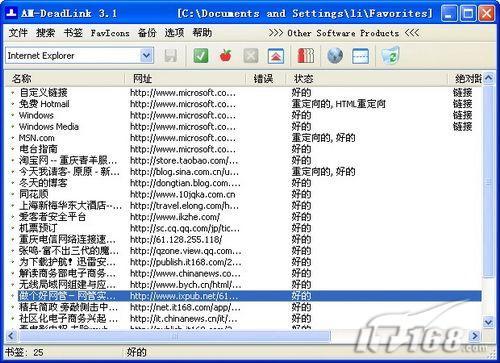Click the horizontal scrollbar thumb
Image resolution: width=500 pixels, height=363 pixels.
[x=175, y=336]
